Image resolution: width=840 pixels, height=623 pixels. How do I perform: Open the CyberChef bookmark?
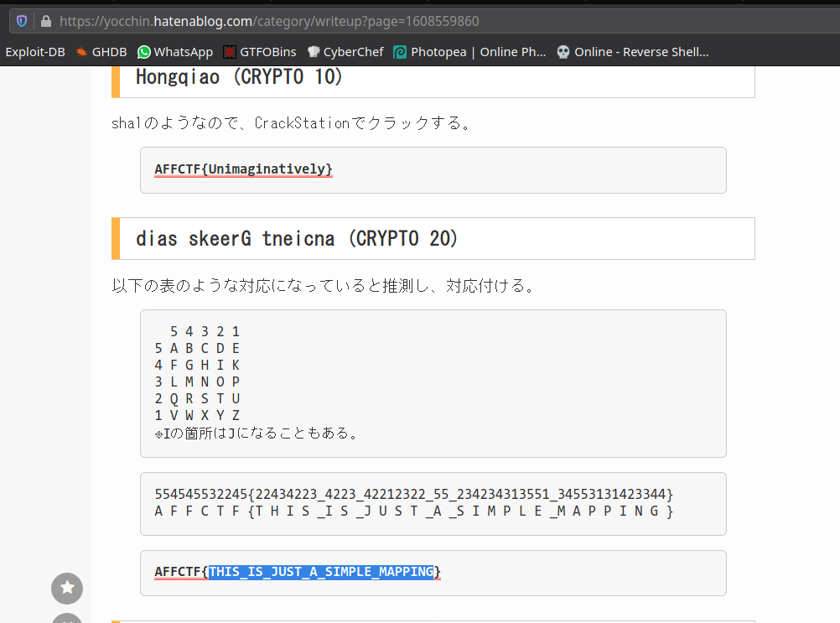345,52
